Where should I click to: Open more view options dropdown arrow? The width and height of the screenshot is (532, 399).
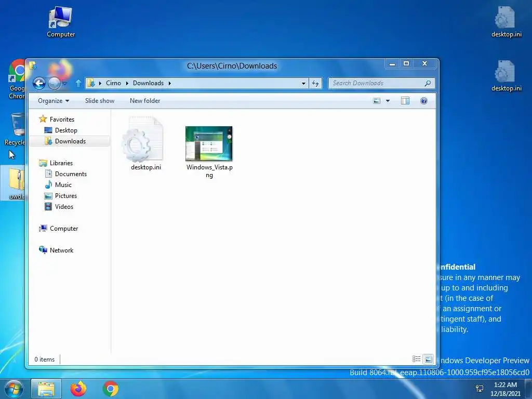click(x=388, y=101)
